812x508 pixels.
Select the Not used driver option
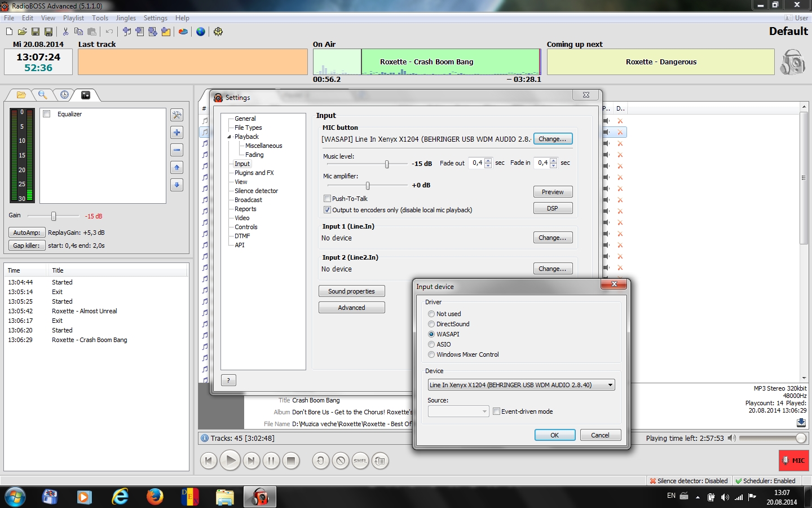pos(431,314)
